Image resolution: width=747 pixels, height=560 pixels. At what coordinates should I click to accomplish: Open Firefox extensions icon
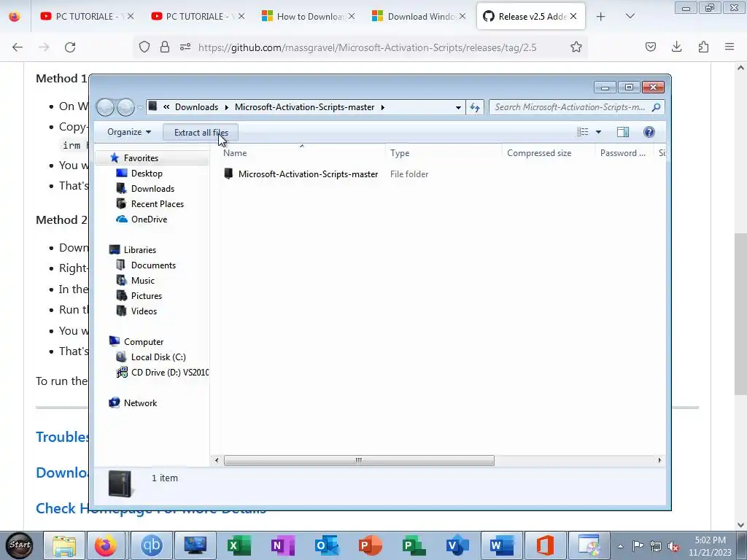[x=703, y=47]
